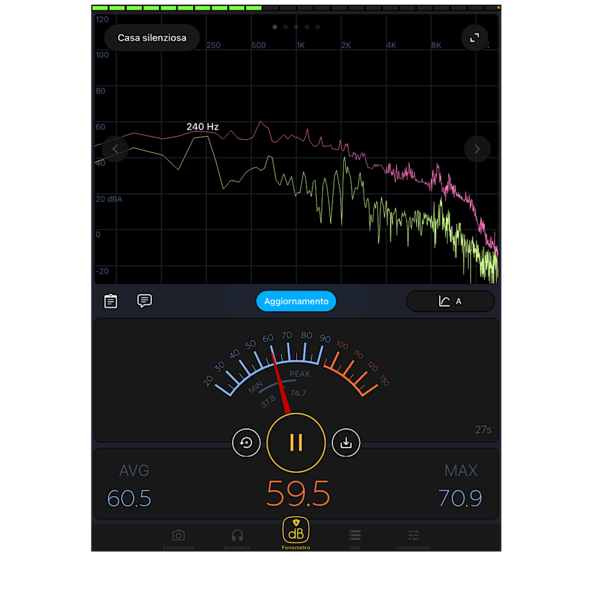Go to the previous graph page
The image size is (600, 600).
(x=115, y=149)
